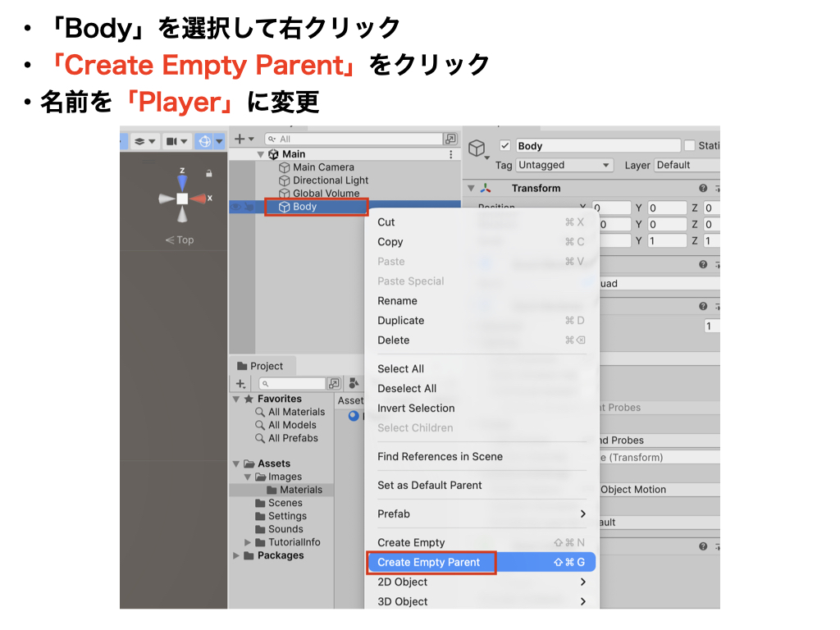Focus the Hierarchy All search field

pyautogui.click(x=354, y=139)
